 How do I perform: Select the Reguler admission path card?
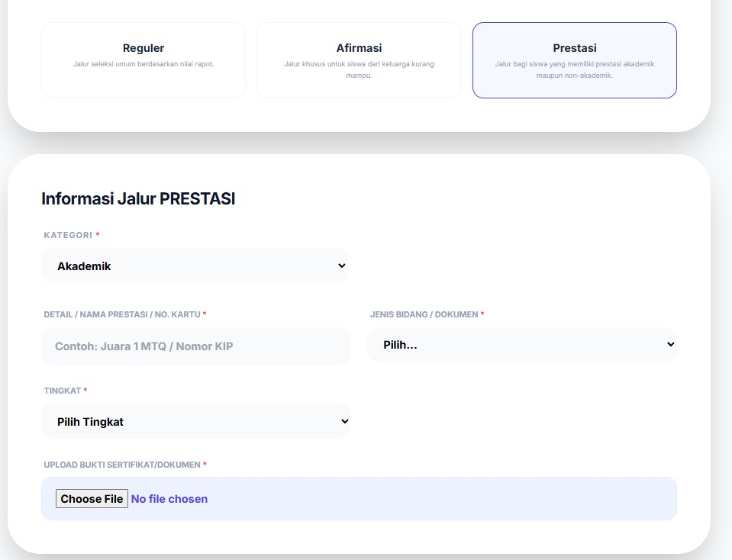click(x=143, y=60)
